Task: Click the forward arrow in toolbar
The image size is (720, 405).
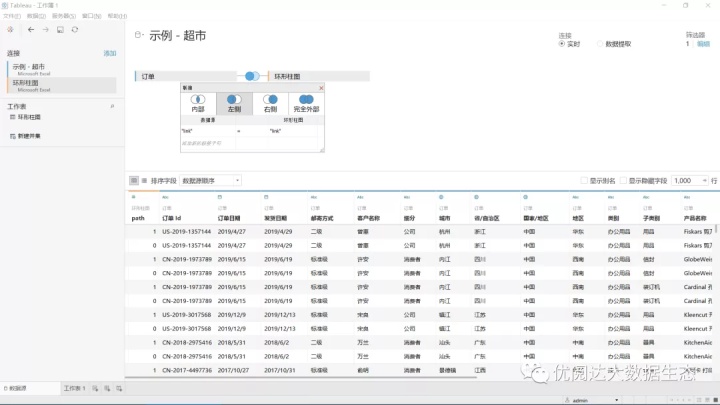Action: (45, 29)
